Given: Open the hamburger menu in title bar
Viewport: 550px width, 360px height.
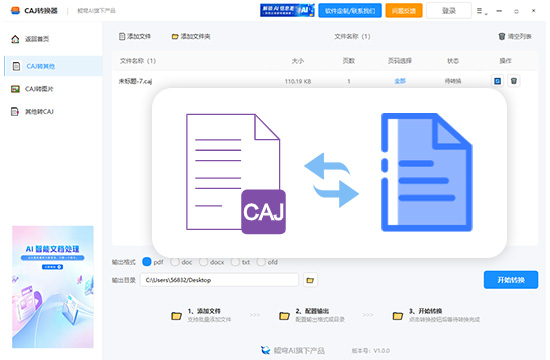Looking at the screenshot, I should coord(481,11).
